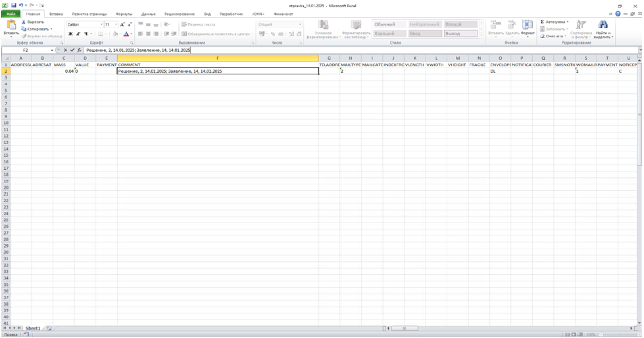Screen dimensions: 644x338
Task: Toggle bold formatting (Ж)
Action: 71,34
